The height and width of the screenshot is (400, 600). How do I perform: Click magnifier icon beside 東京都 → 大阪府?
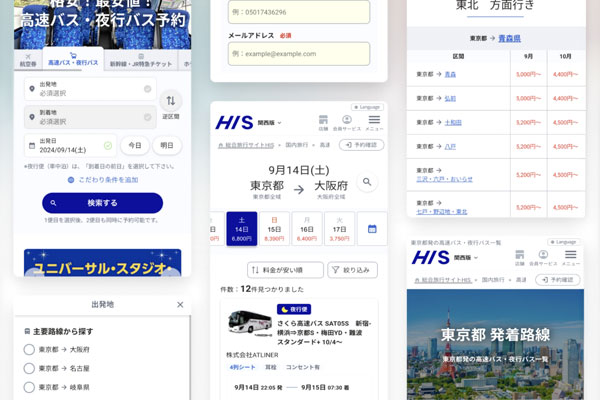pos(367,182)
